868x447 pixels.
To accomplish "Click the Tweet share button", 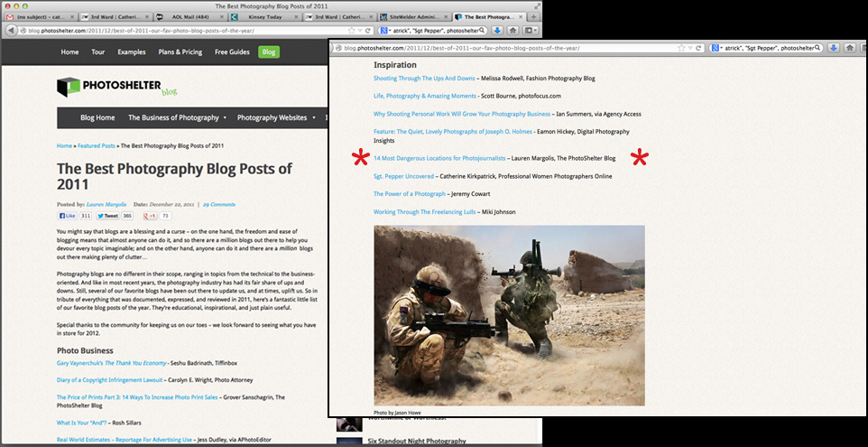I will (108, 217).
